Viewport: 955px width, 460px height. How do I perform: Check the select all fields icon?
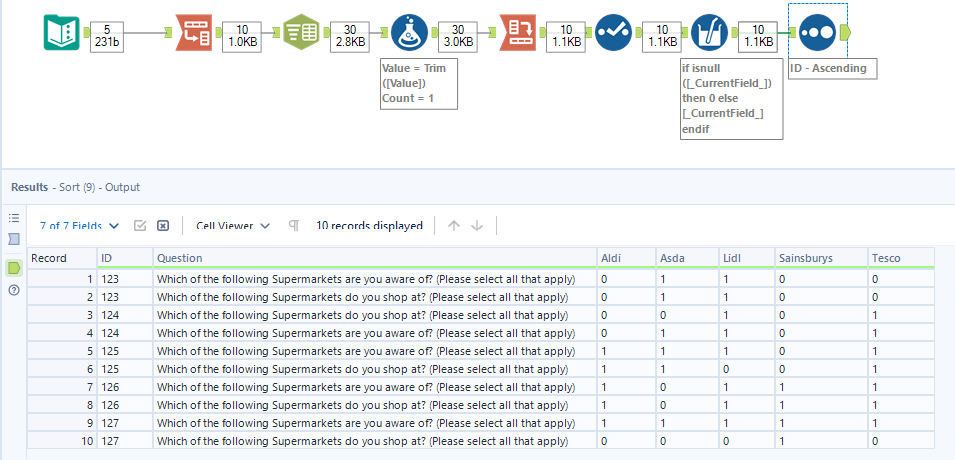[x=141, y=226]
